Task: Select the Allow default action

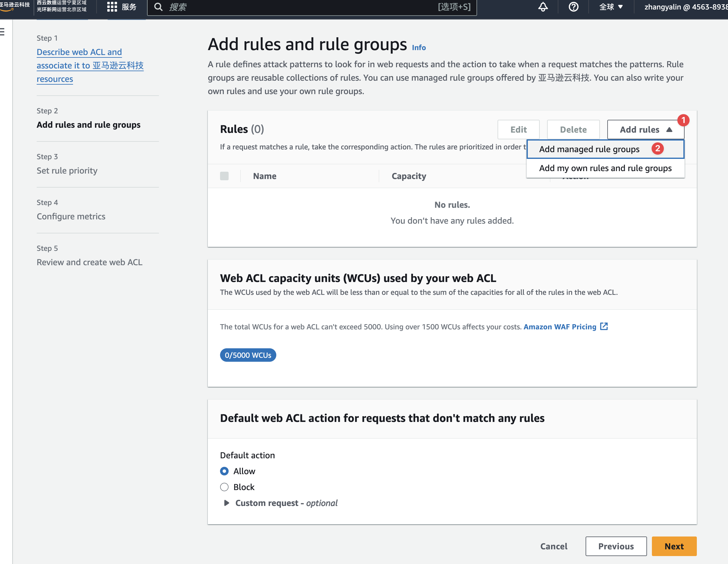Action: point(224,471)
